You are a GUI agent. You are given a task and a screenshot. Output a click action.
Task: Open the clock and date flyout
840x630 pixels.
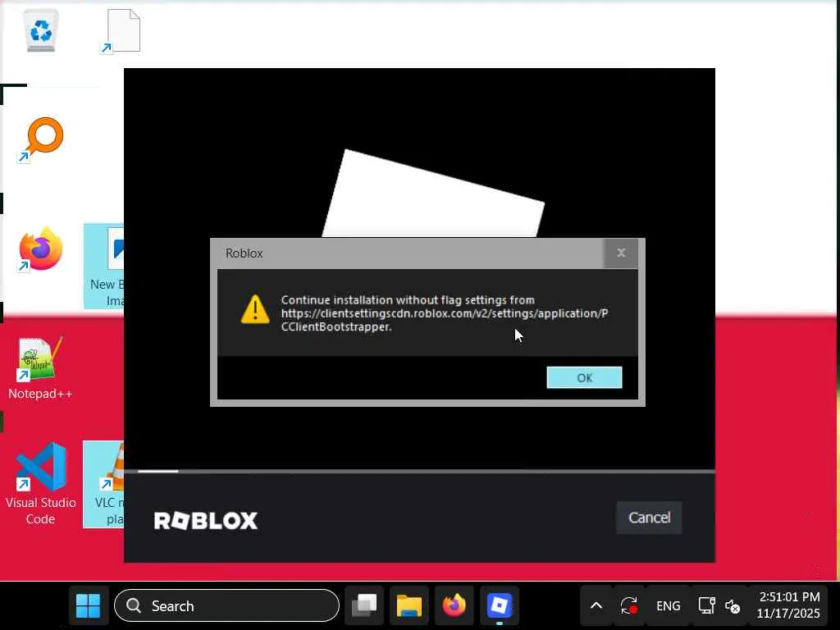tap(788, 605)
